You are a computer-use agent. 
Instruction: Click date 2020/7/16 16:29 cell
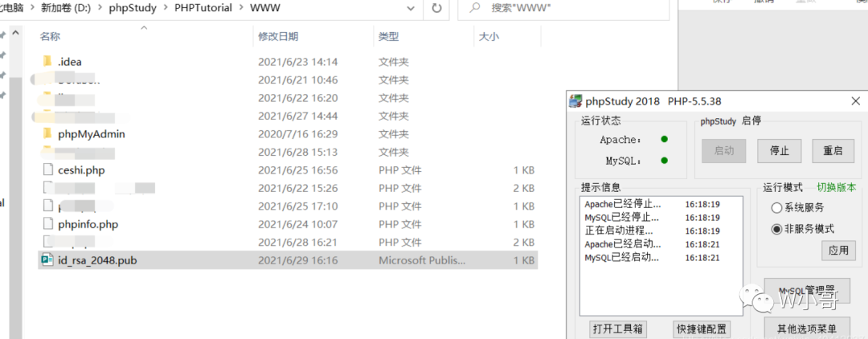click(298, 134)
